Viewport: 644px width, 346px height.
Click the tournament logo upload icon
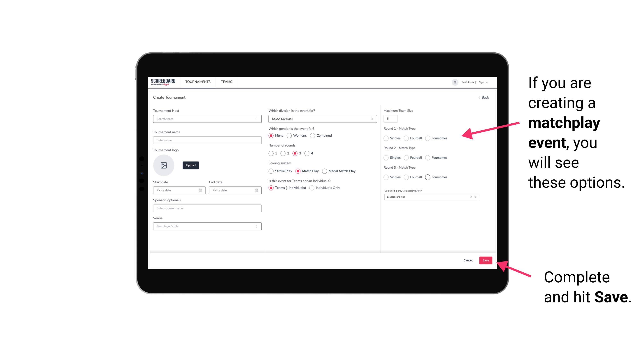[164, 165]
